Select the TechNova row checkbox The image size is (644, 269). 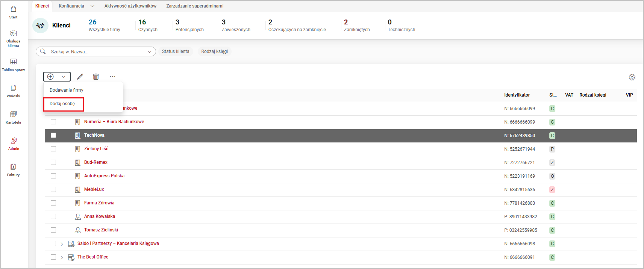tap(53, 135)
